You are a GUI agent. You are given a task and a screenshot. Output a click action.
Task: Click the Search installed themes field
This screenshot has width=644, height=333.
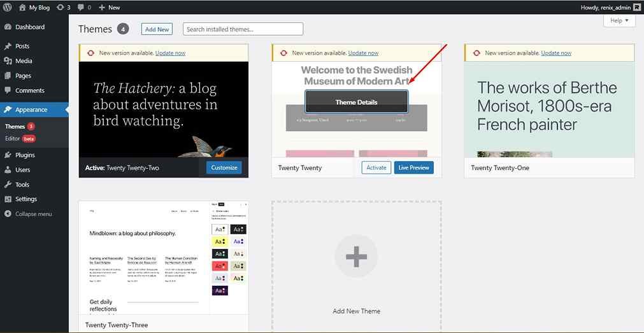(243, 29)
